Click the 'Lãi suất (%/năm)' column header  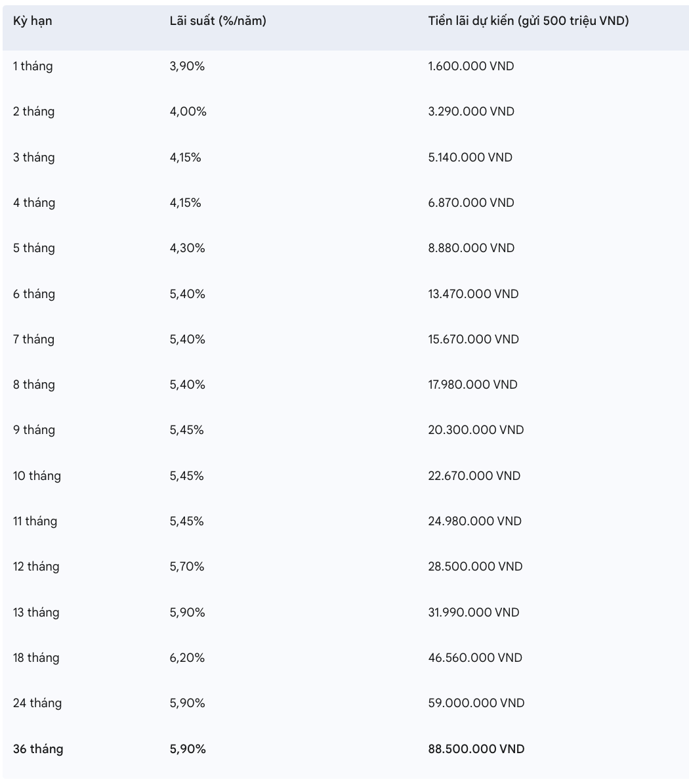coord(218,21)
